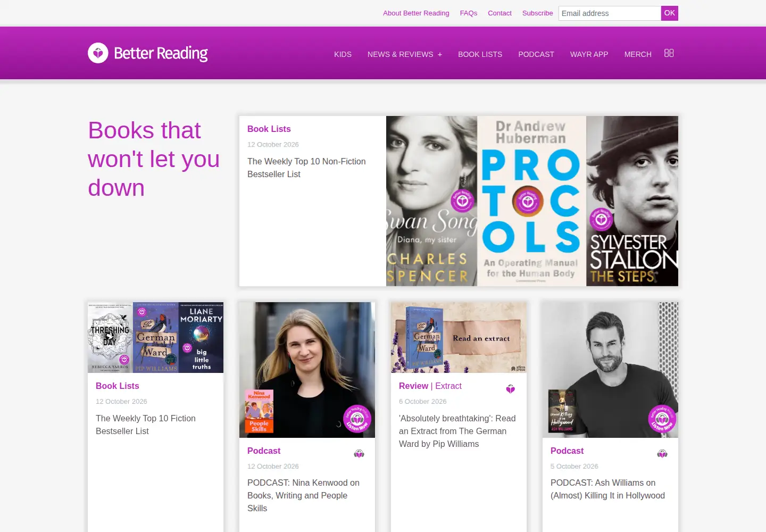Click Listen Now badge on Ash Williams photo
This screenshot has height=532, width=766.
click(x=662, y=419)
